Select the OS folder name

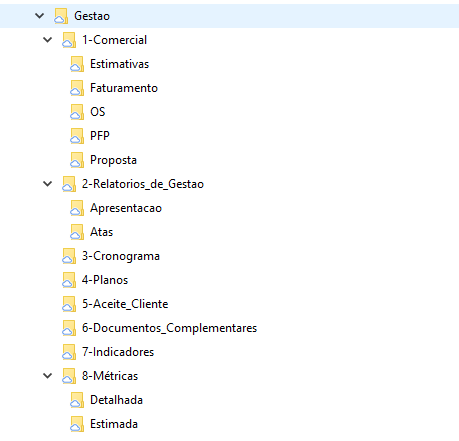(98, 112)
